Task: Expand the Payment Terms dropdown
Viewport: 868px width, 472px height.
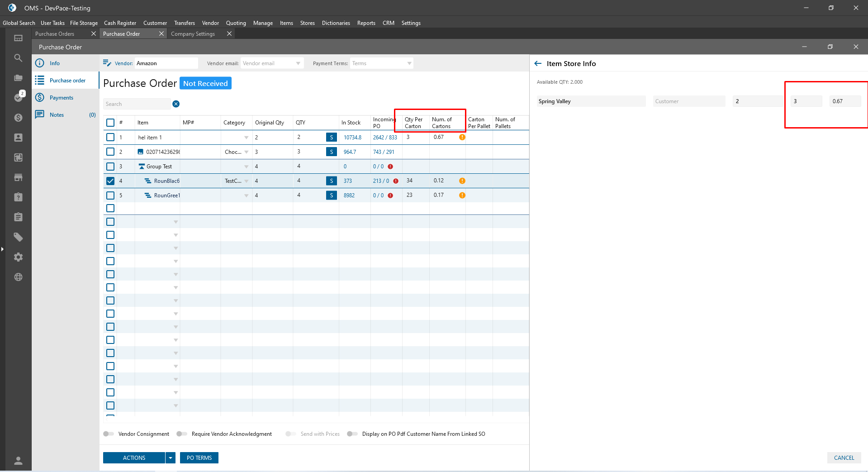Action: pyautogui.click(x=409, y=63)
